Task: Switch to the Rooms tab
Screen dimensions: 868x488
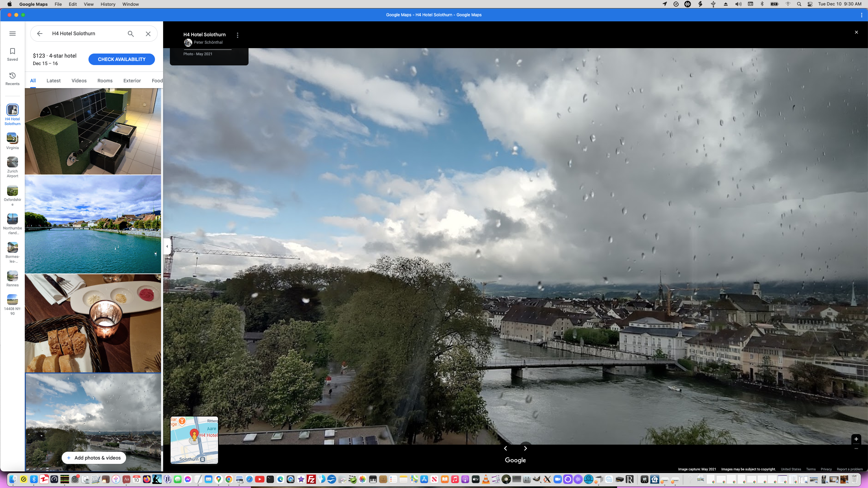Action: pyautogui.click(x=105, y=81)
